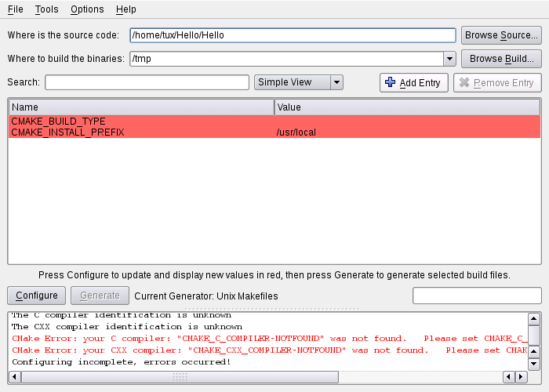Image resolution: width=549 pixels, height=392 pixels.
Task: Click the bottom down-arrow of the log scrollbar
Action: (x=534, y=365)
